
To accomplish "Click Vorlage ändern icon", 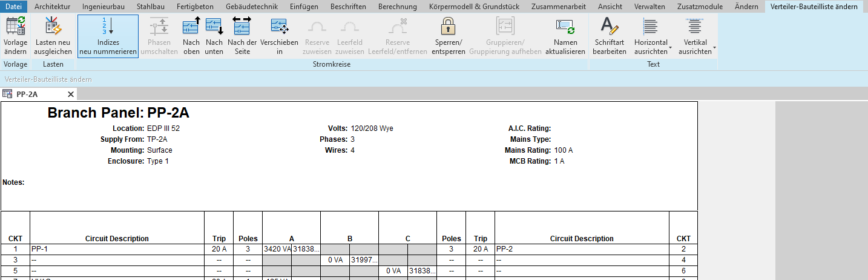I will [15, 26].
